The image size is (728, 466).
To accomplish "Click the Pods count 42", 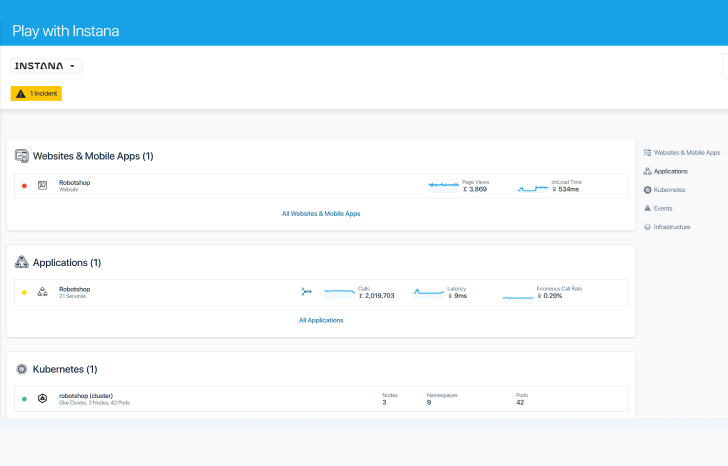I will (520, 402).
